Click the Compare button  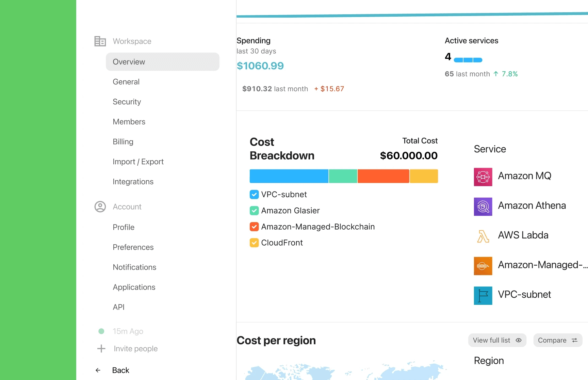click(558, 340)
